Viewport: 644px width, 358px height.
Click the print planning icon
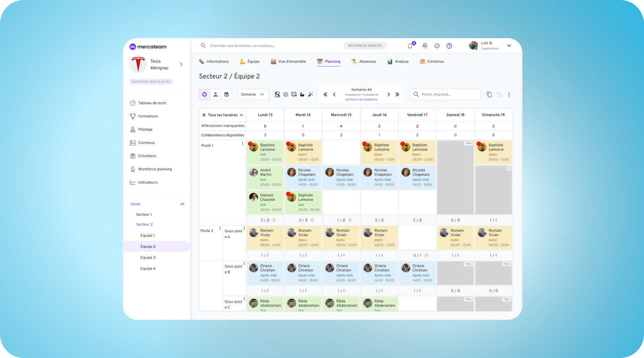point(285,95)
